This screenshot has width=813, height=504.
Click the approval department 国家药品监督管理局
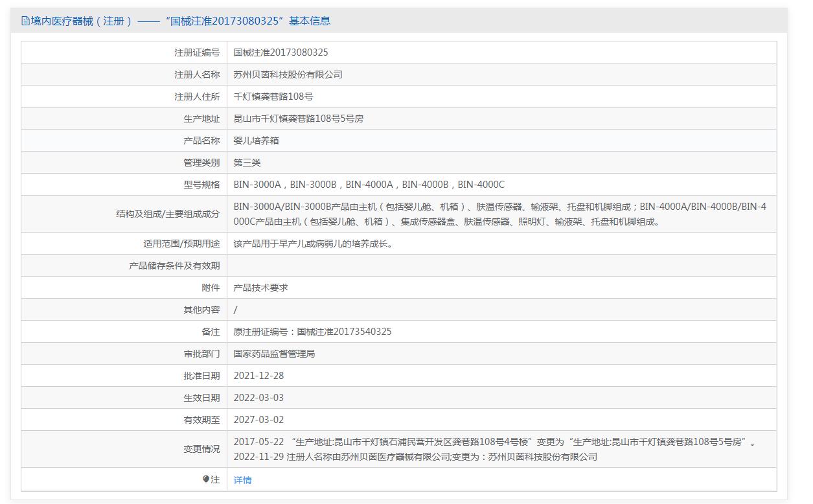274,354
